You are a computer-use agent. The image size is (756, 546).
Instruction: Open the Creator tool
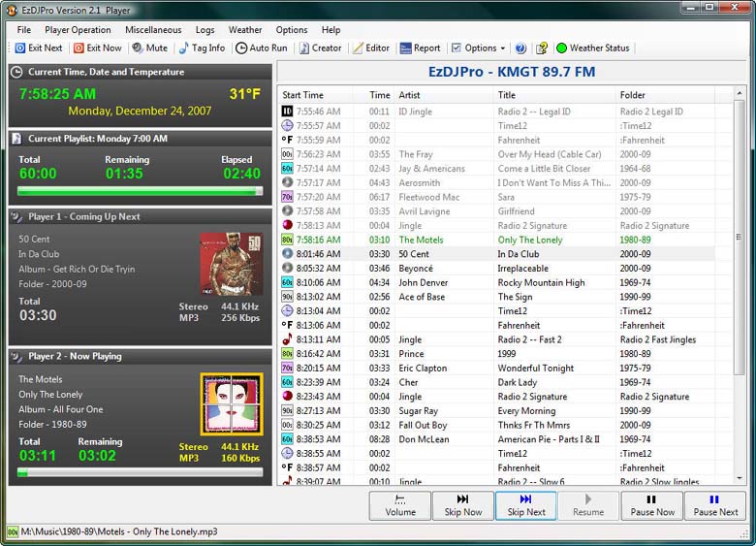tap(320, 48)
